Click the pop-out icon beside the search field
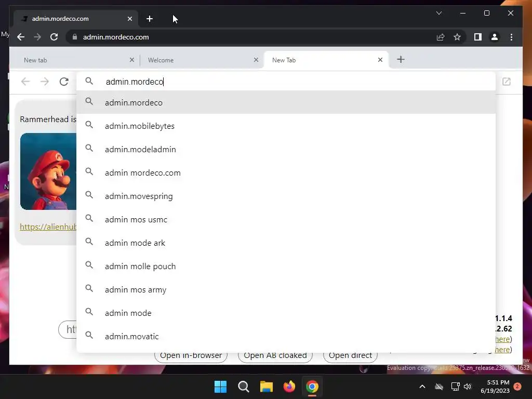 (x=506, y=82)
